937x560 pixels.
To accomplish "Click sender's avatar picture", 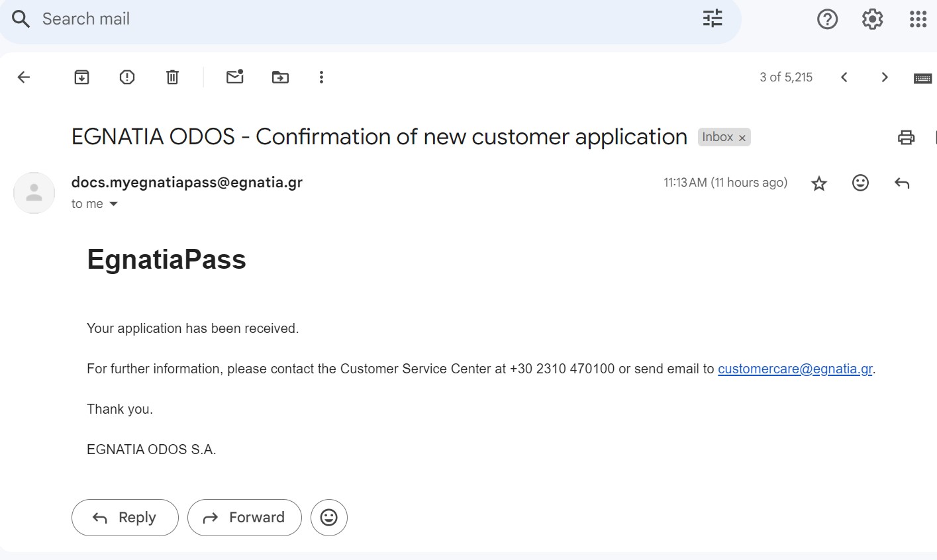I will click(x=34, y=193).
